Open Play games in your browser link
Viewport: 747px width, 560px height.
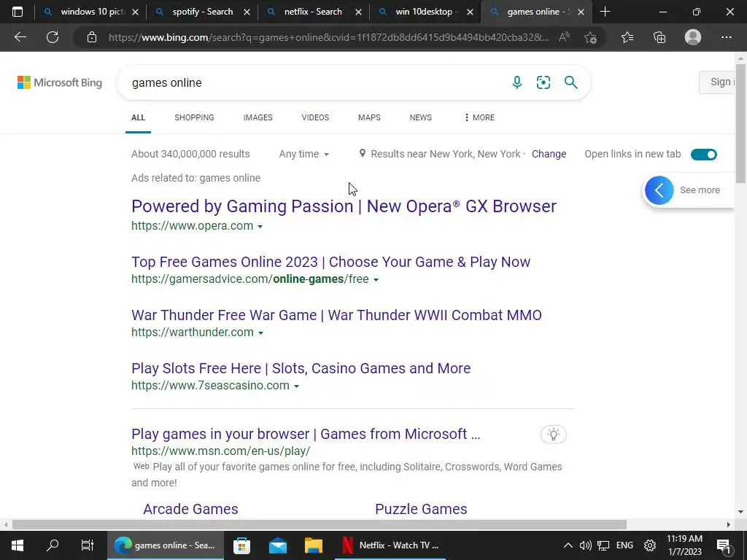pyautogui.click(x=306, y=435)
